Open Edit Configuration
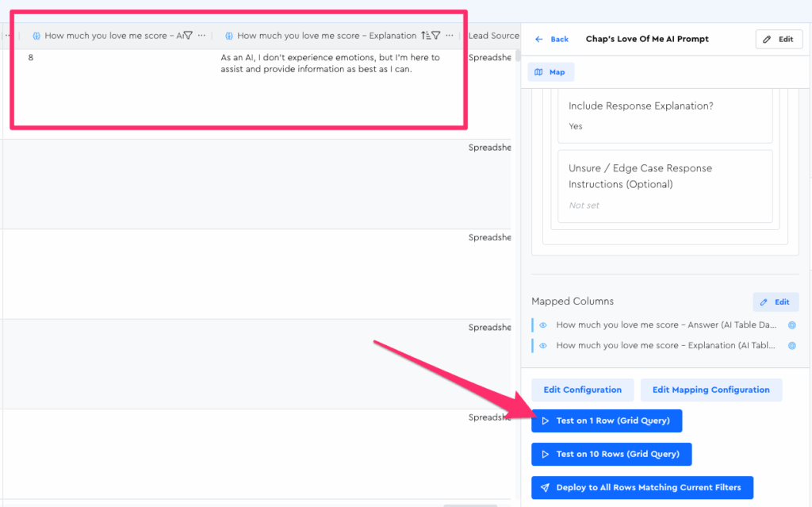812x507 pixels. (x=582, y=390)
